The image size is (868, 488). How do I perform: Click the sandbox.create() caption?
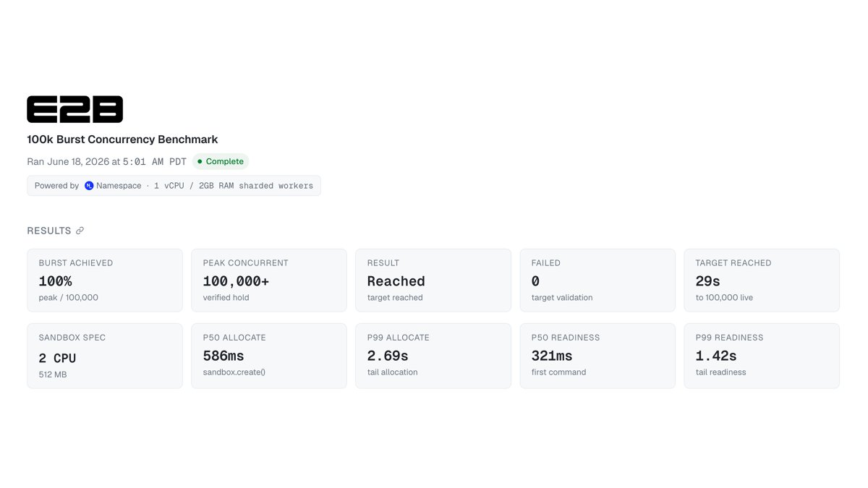click(234, 372)
